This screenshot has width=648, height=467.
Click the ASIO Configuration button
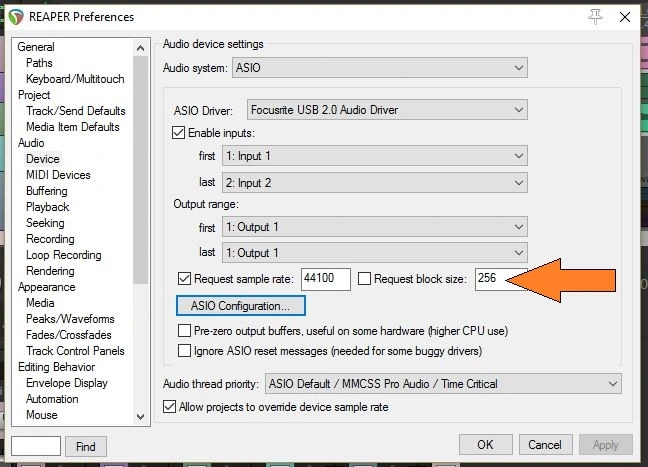point(241,305)
